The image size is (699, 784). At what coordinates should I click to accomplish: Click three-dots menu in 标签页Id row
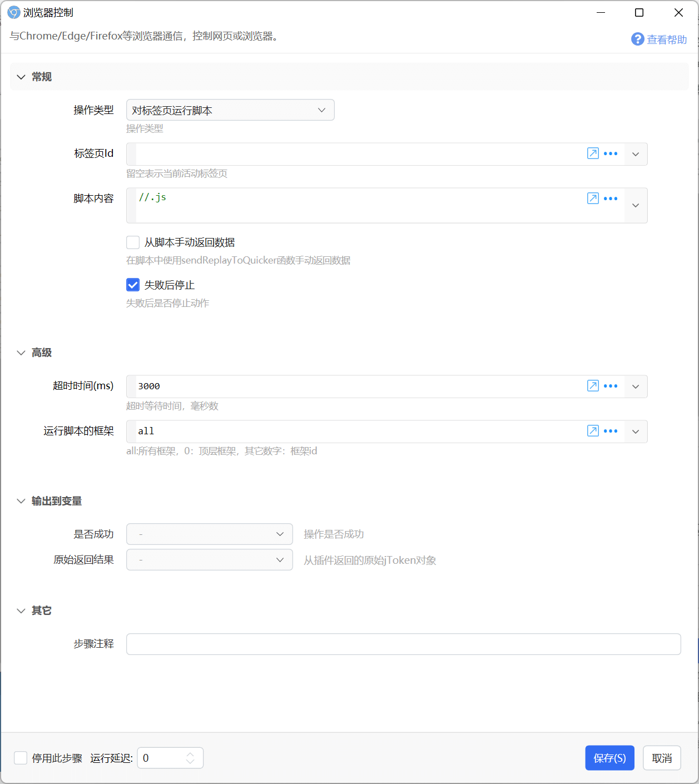tap(611, 153)
